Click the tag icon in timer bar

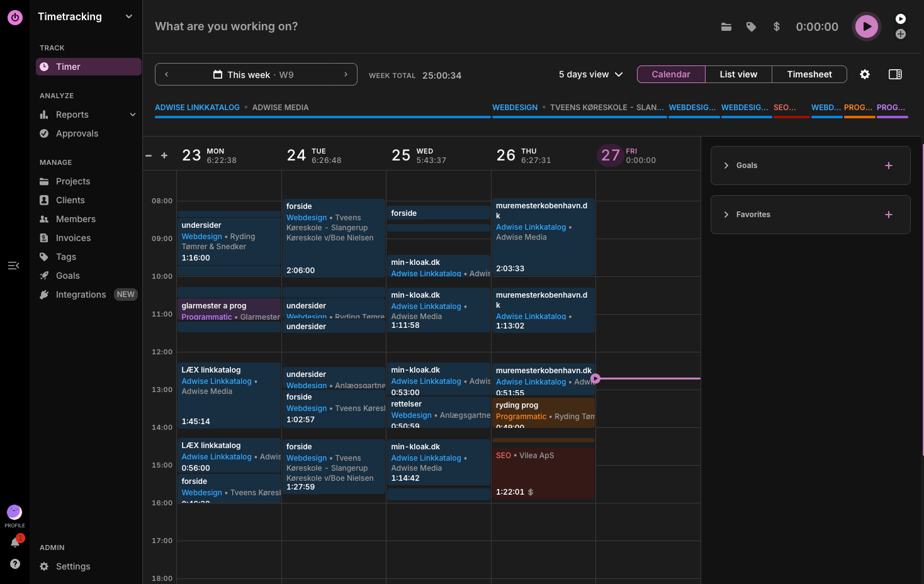click(x=751, y=26)
